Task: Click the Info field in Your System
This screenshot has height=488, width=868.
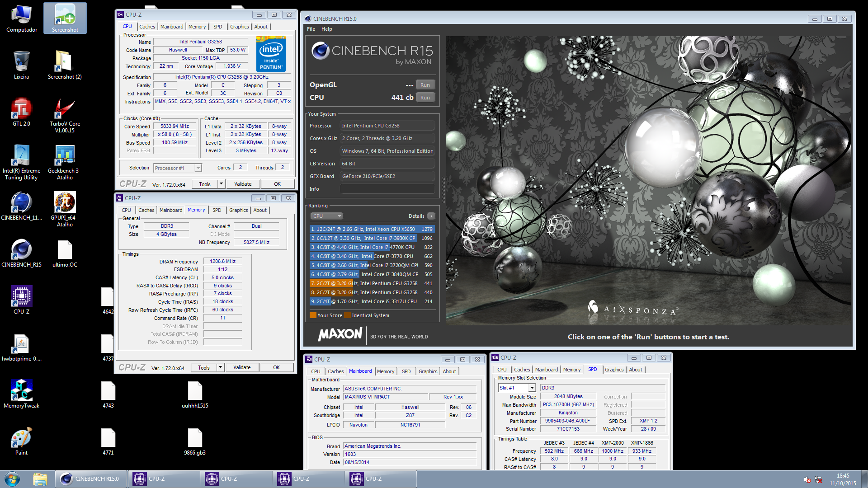Action: (x=387, y=189)
